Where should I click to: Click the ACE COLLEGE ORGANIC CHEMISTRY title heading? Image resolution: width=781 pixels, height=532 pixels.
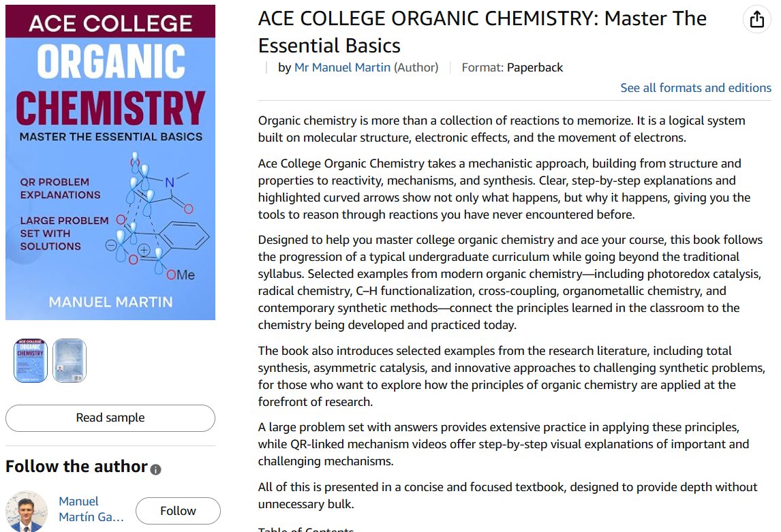click(x=482, y=32)
